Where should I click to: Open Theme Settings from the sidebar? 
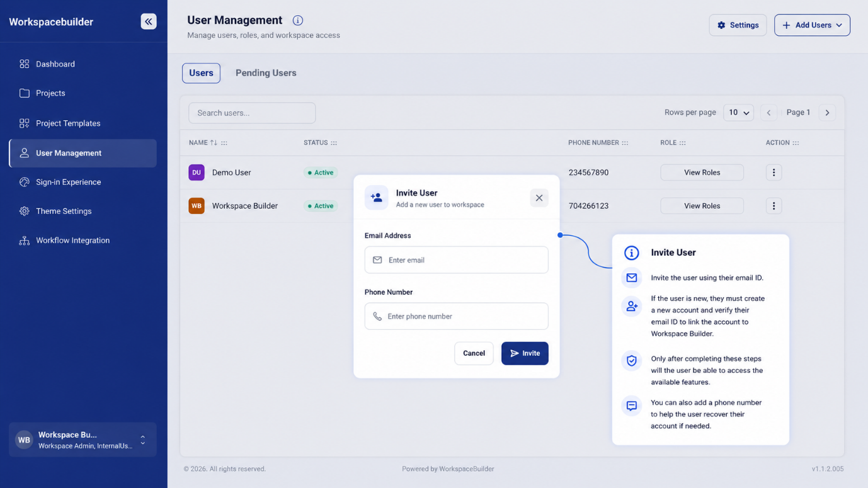(x=83, y=211)
